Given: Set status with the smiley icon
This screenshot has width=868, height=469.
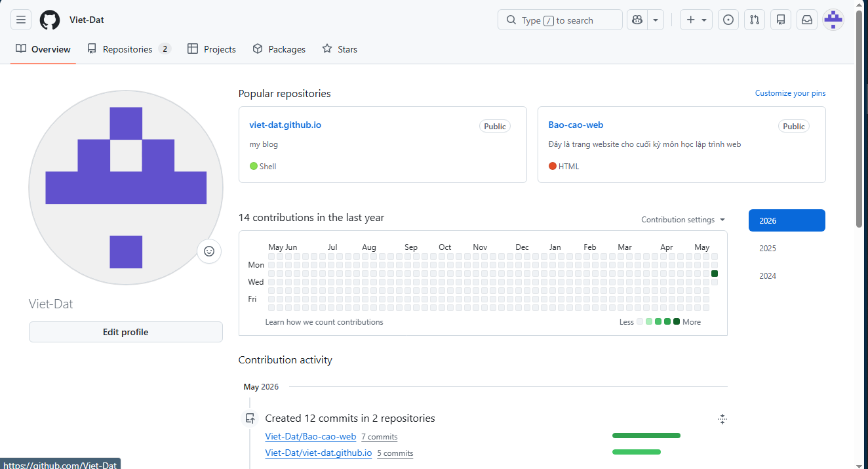Looking at the screenshot, I should (209, 251).
